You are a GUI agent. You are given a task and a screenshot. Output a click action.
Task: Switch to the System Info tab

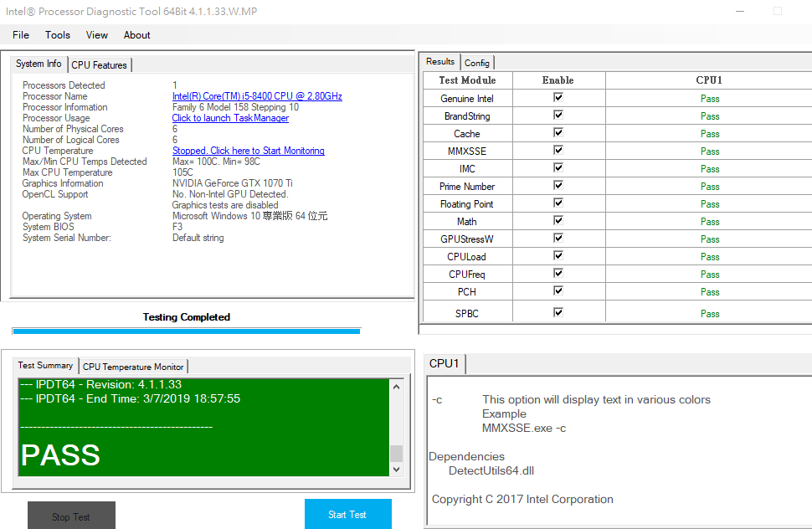pyautogui.click(x=39, y=64)
